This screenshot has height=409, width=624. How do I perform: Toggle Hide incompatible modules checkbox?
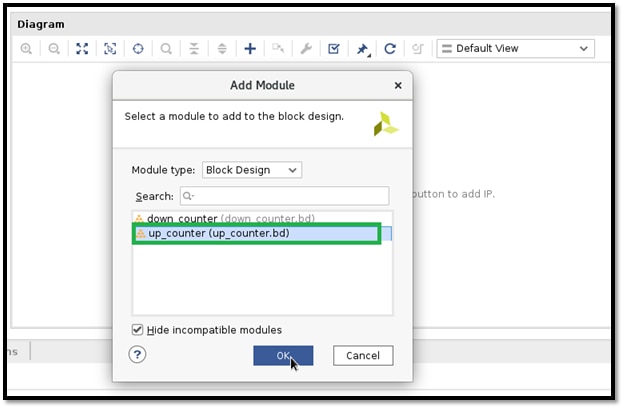(x=137, y=329)
